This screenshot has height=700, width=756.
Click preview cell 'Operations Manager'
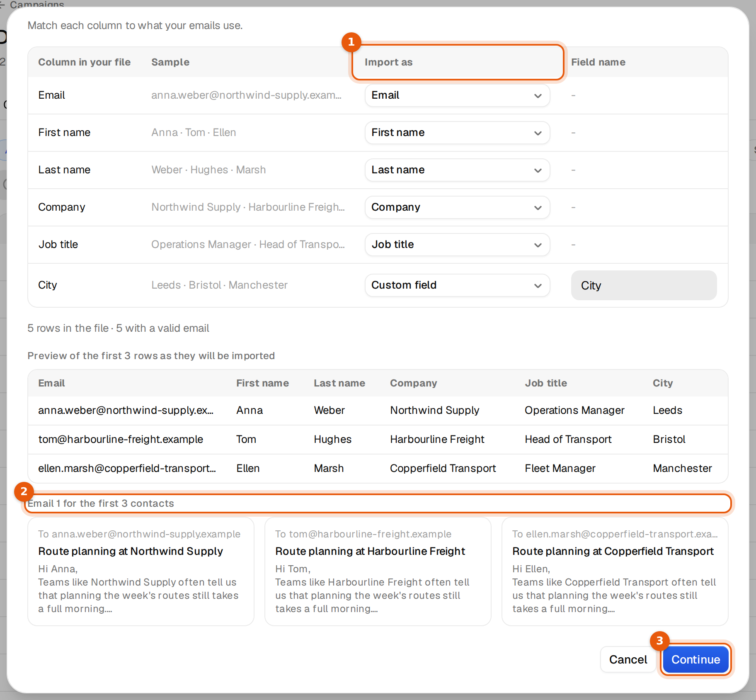coord(574,411)
